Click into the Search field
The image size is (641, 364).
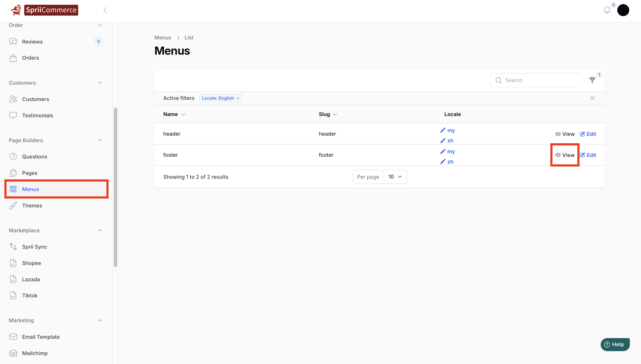click(541, 80)
